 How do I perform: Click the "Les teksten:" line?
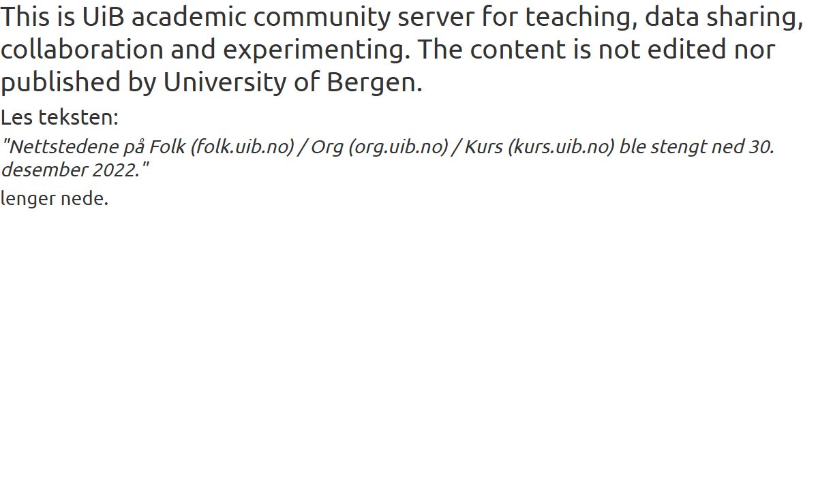(x=59, y=118)
